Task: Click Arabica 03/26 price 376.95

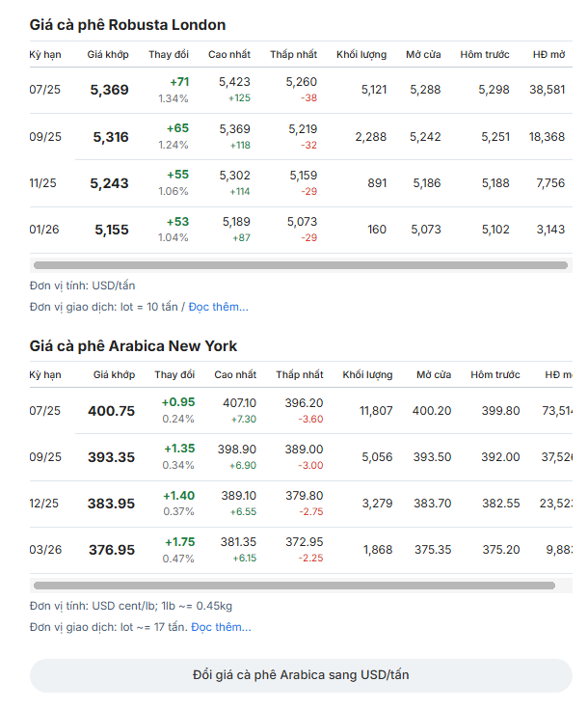Action: (112, 550)
